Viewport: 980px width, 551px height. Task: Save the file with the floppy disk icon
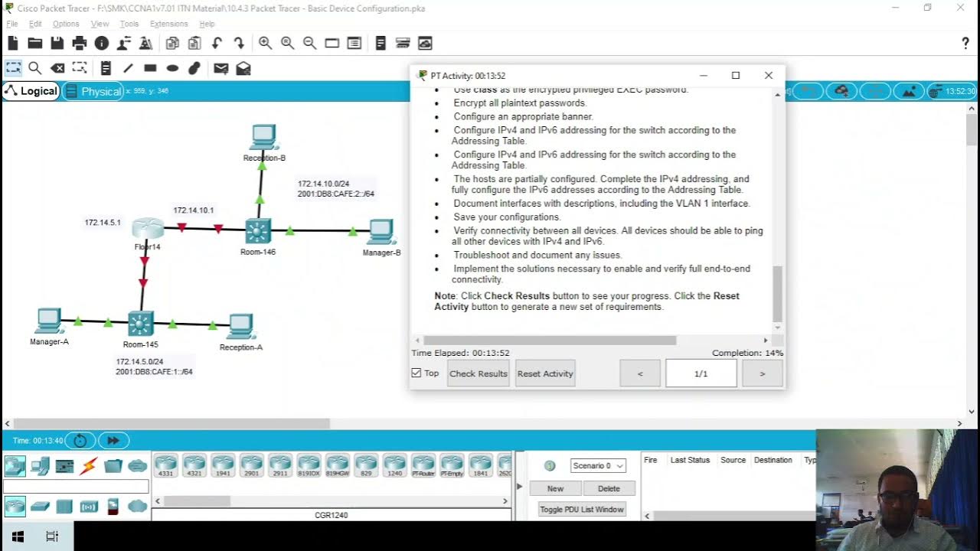57,44
